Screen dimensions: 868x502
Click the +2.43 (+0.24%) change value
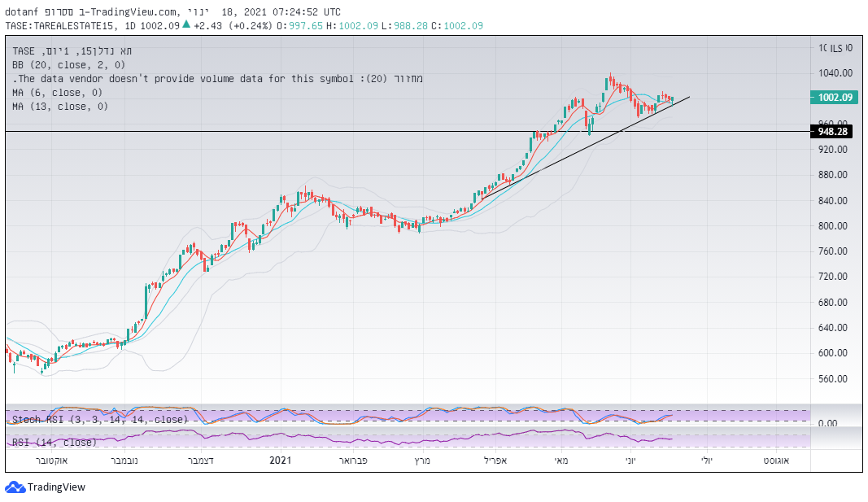coord(233,25)
